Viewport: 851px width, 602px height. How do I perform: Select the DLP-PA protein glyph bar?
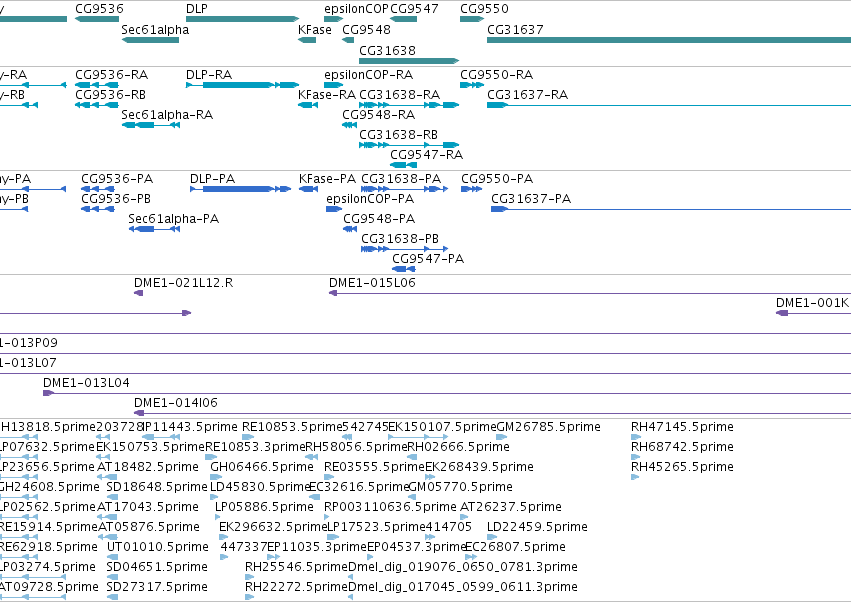point(240,189)
